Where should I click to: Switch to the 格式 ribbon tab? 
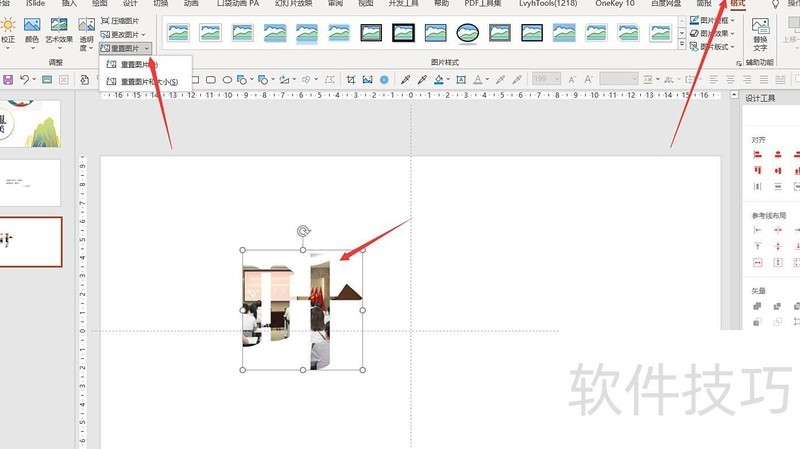[x=737, y=4]
